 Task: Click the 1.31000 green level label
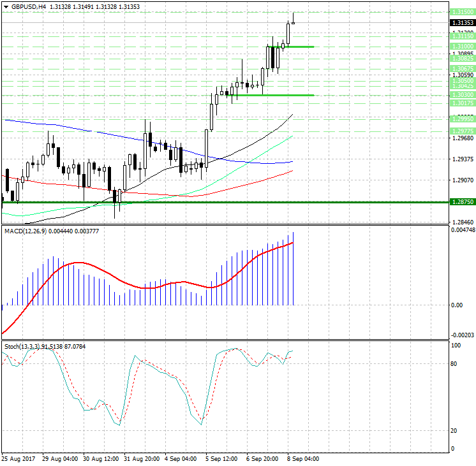pos(463,47)
